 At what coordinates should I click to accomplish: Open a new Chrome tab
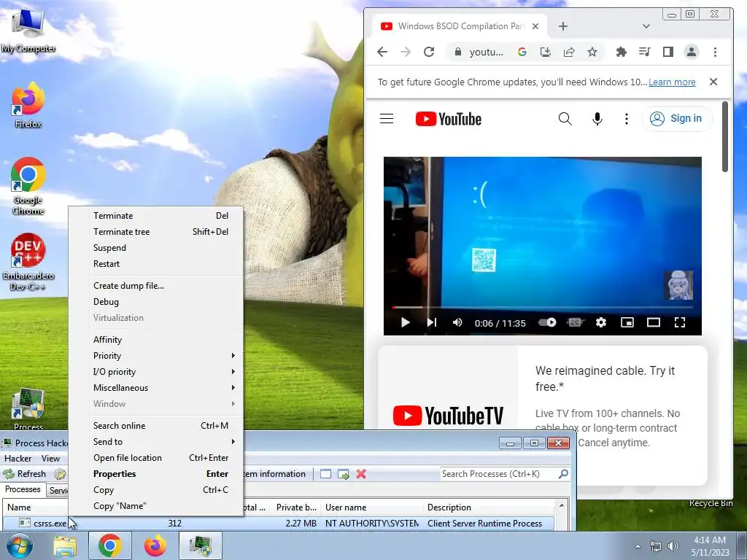[x=563, y=26]
